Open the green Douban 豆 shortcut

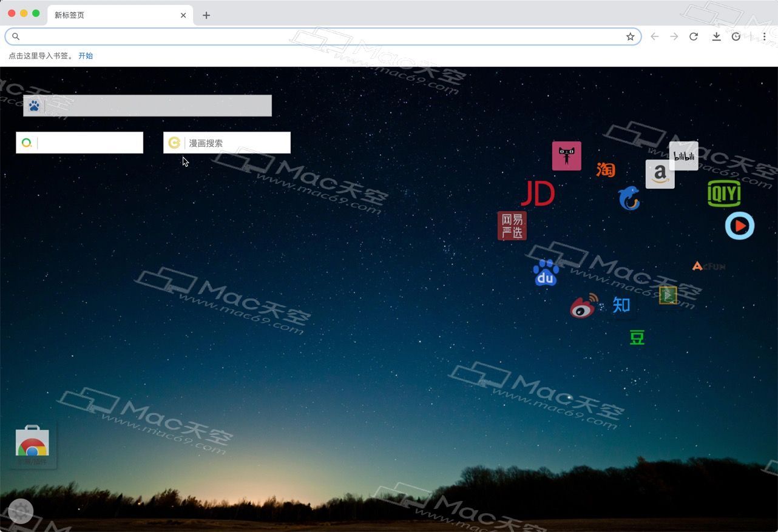click(x=637, y=337)
